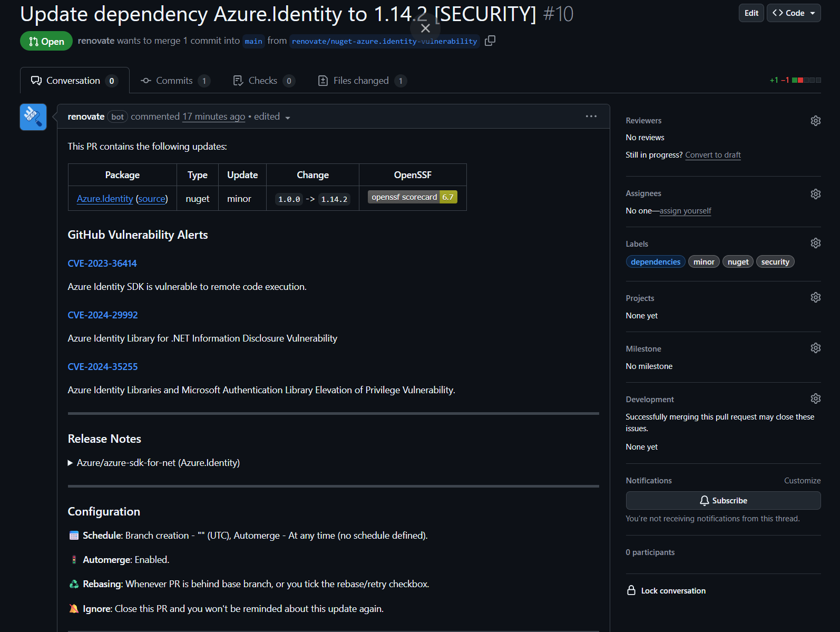Click the 1.0.0 version code cell
840x632 pixels.
(x=289, y=199)
